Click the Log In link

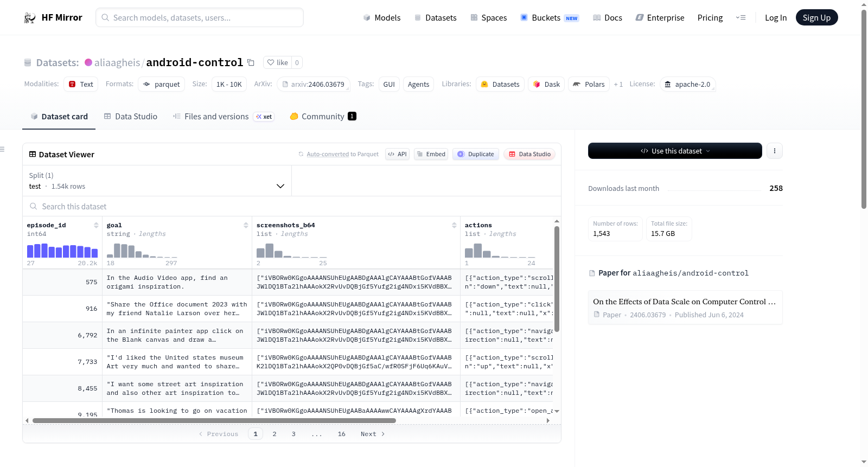(776, 17)
